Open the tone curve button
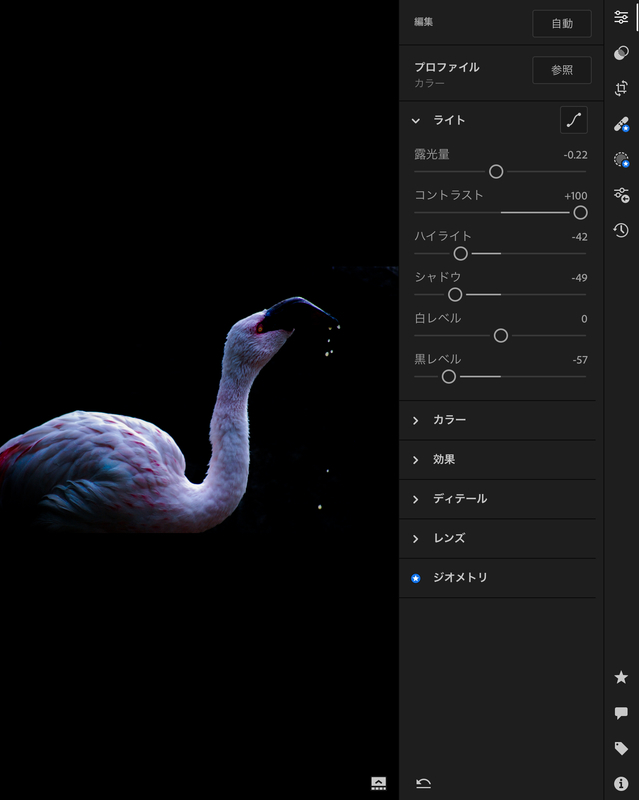Viewport: 639px width, 800px height. pyautogui.click(x=574, y=120)
